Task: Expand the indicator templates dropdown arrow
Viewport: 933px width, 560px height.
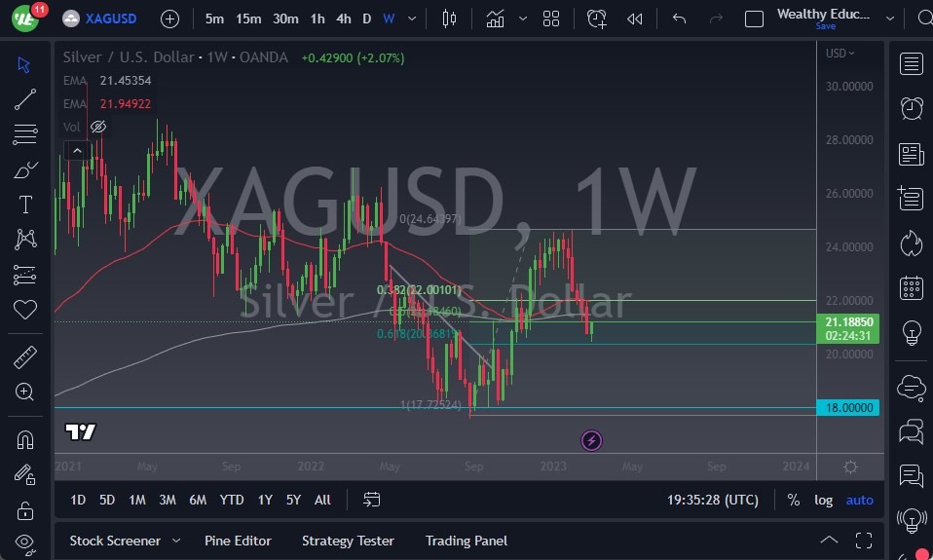Action: [523, 19]
